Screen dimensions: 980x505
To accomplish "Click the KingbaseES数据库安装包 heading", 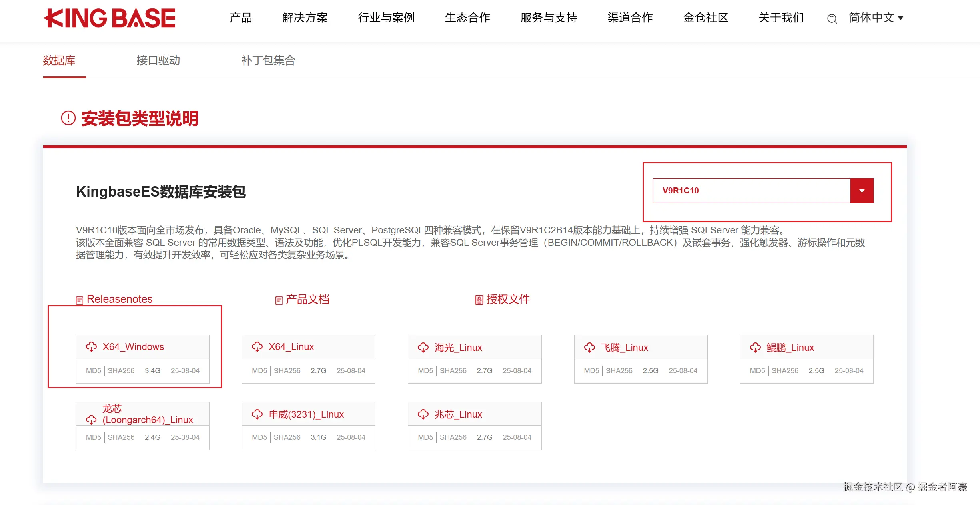I will (x=161, y=192).
